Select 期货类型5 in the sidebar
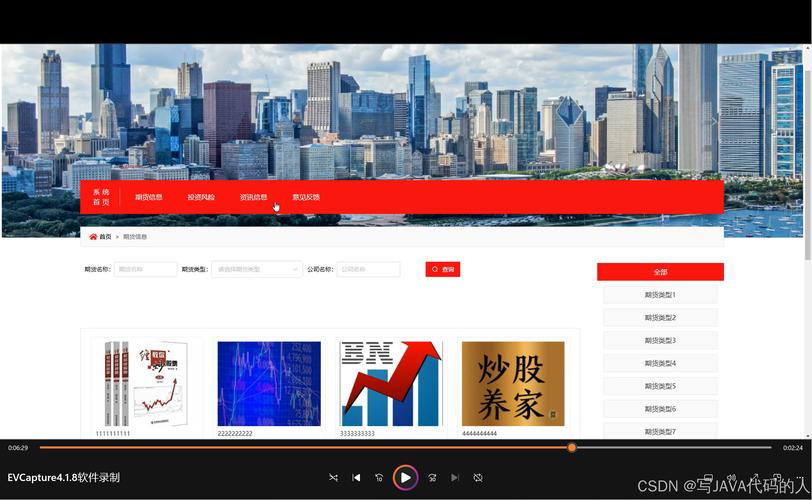This screenshot has width=812, height=500. (660, 386)
